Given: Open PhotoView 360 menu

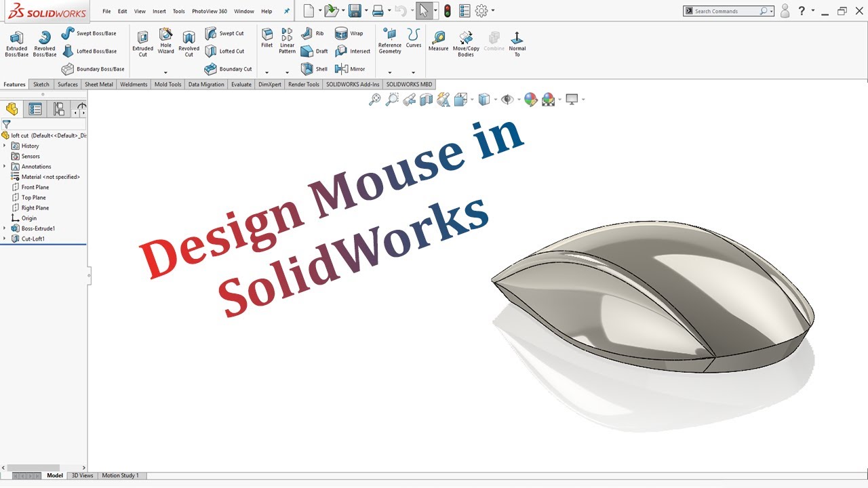Looking at the screenshot, I should tap(210, 12).
